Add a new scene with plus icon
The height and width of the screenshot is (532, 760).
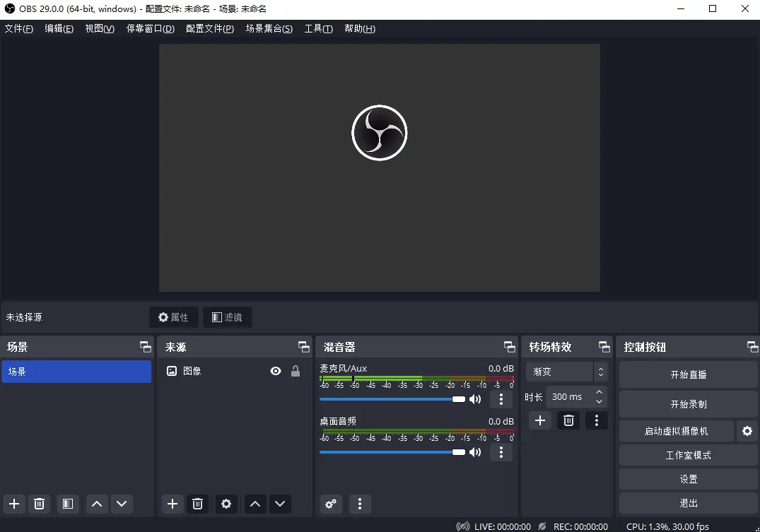click(14, 504)
